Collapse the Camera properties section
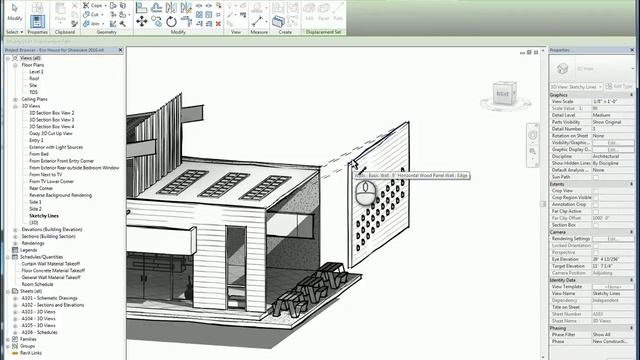640x360 pixels. point(631,232)
